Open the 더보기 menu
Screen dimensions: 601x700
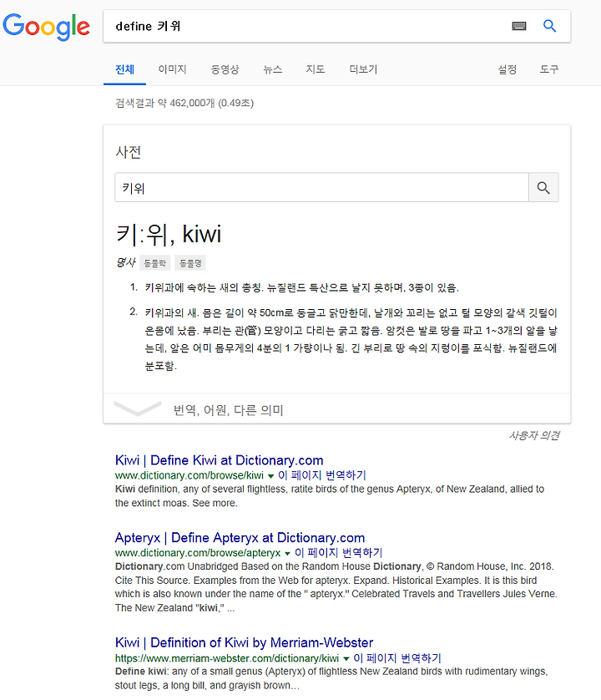click(363, 69)
